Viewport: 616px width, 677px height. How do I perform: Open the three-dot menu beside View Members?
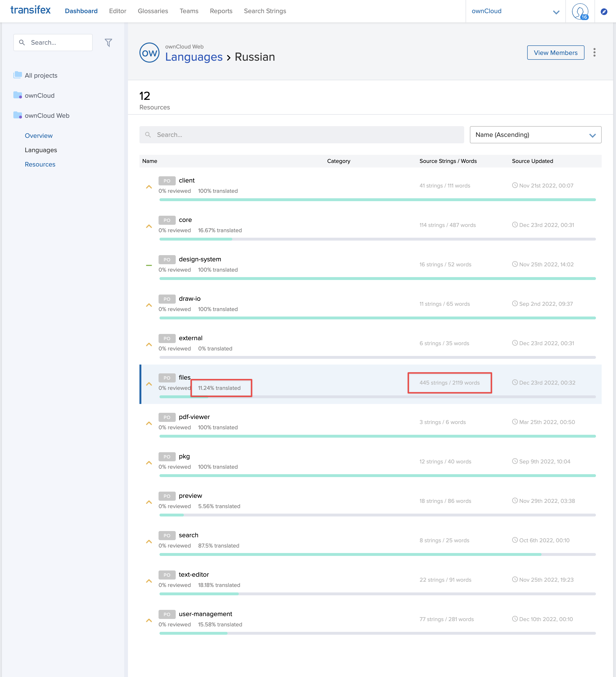coord(594,52)
